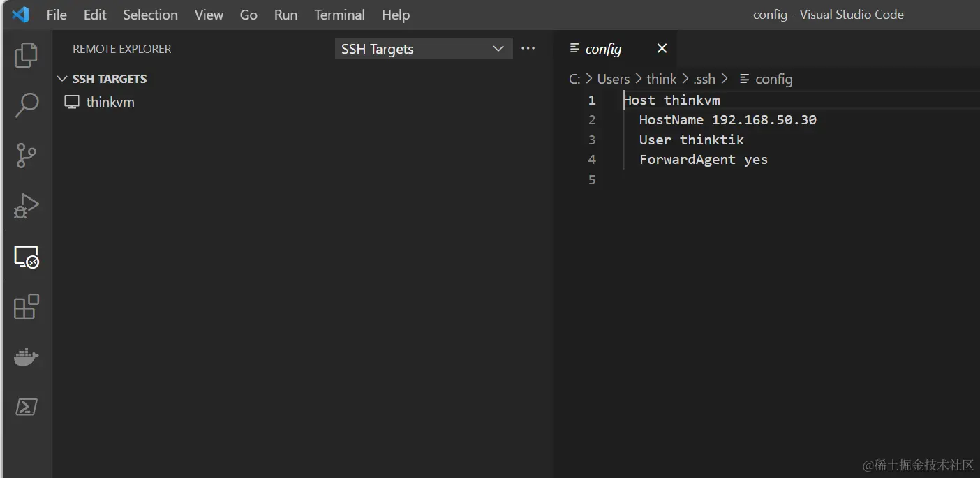Open the PowerShell activity bar icon
The height and width of the screenshot is (478, 980).
(x=26, y=407)
